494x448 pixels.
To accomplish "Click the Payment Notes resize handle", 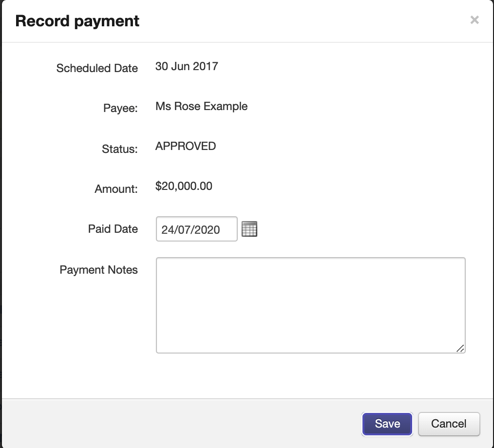I will [x=460, y=348].
